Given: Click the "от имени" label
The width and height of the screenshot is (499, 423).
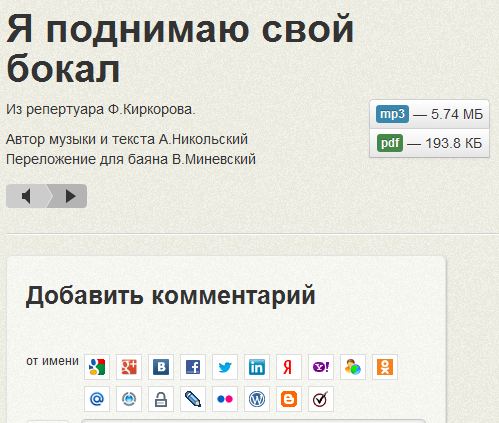Looking at the screenshot, I should tap(52, 361).
